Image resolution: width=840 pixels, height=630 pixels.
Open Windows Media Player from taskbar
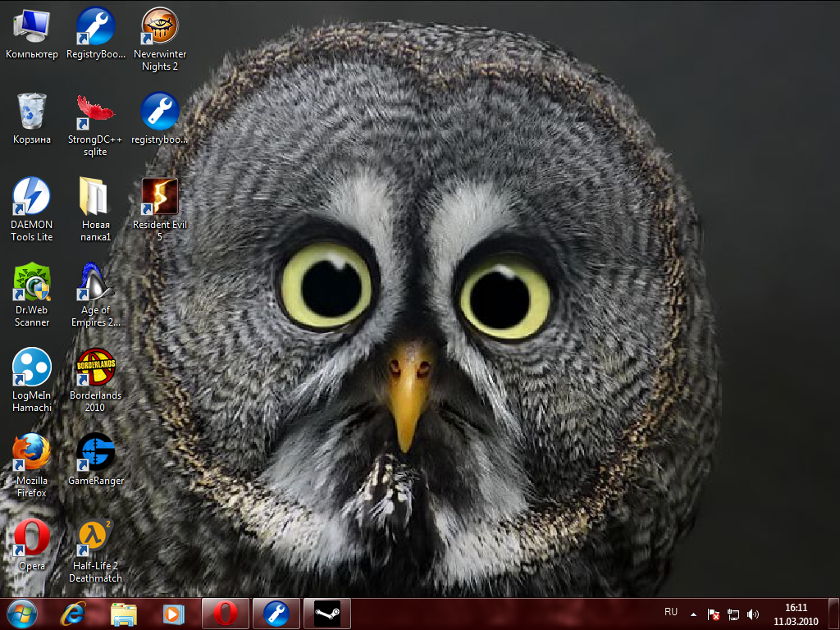pyautogui.click(x=173, y=614)
